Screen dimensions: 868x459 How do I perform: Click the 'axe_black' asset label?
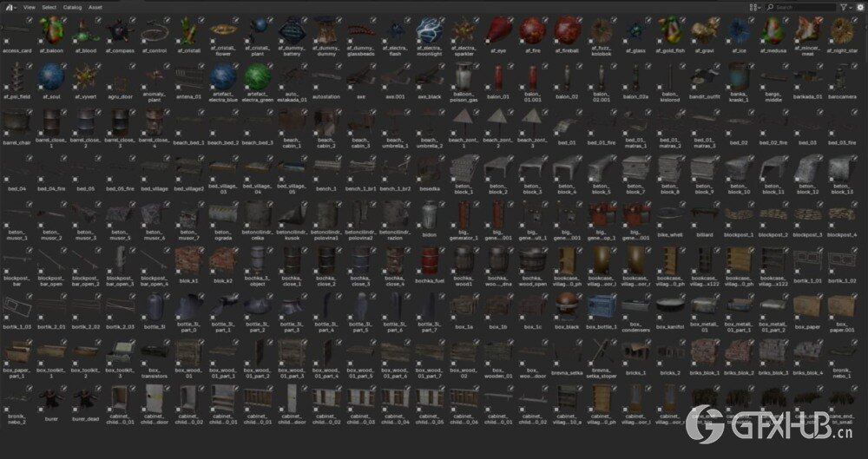(430, 97)
